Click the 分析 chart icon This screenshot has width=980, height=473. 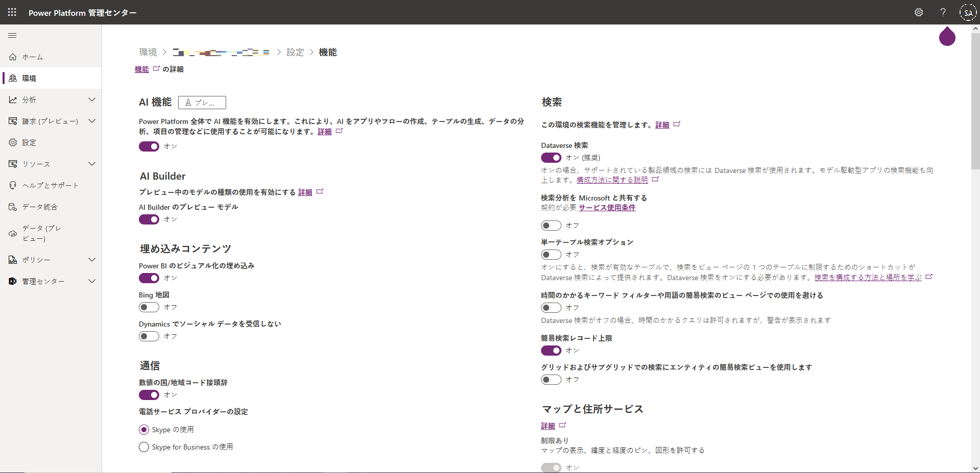[x=13, y=99]
